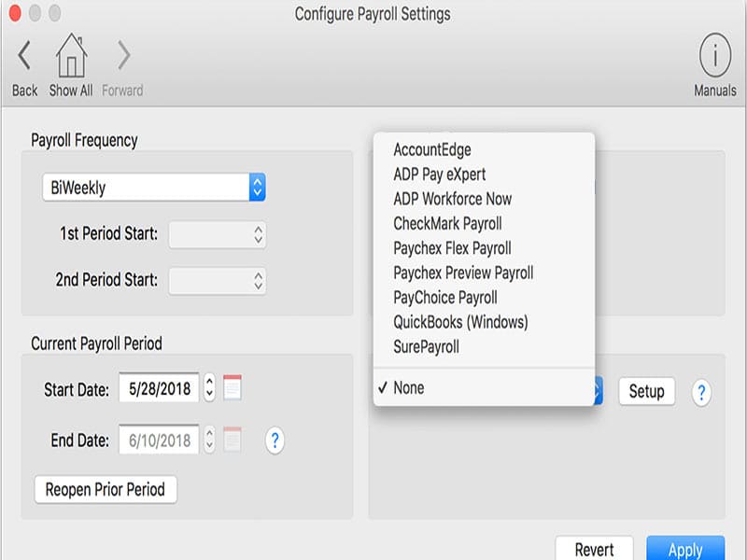
Task: Click the Back arrow icon
Action: tap(24, 57)
